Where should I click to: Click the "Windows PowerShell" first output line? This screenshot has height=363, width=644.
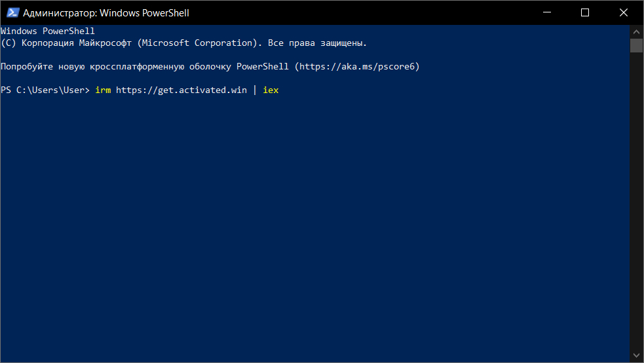[48, 31]
